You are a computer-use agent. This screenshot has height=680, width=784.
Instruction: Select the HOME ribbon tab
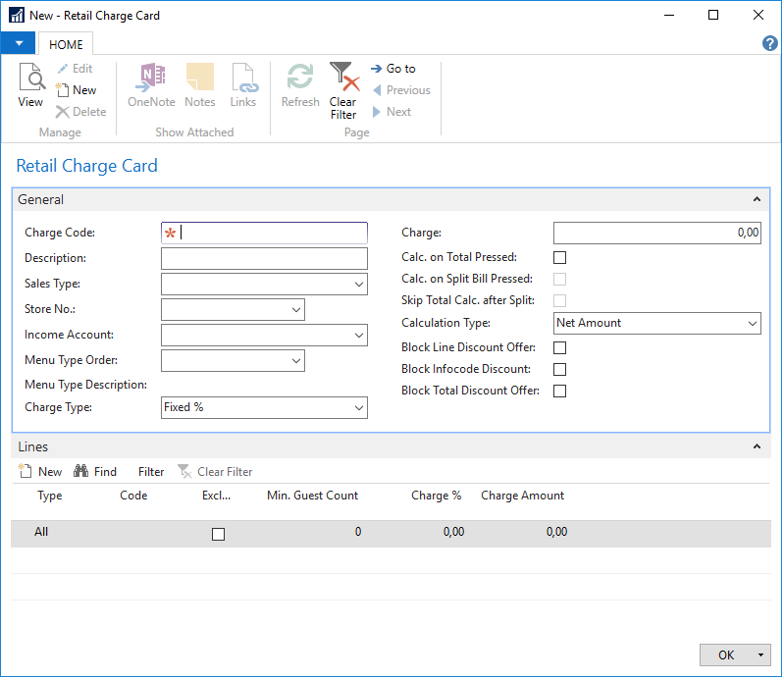[x=67, y=44]
